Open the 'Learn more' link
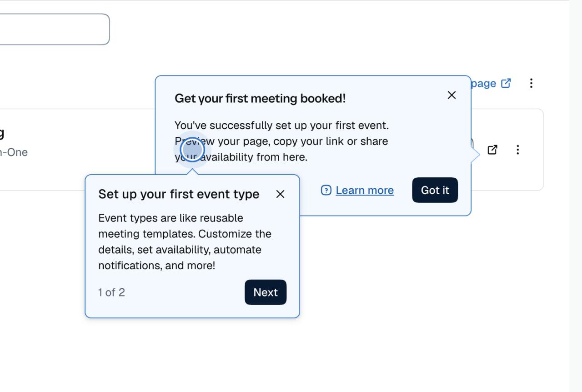The height and width of the screenshot is (392, 582). [x=365, y=190]
